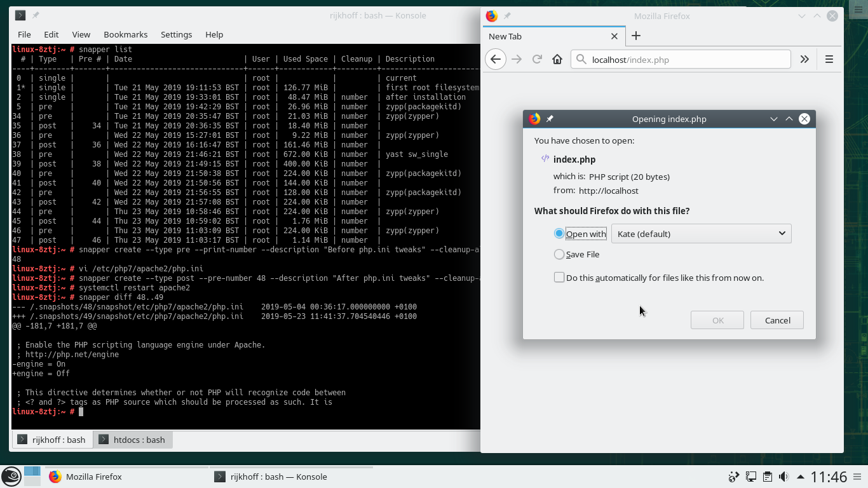Open Konsole File menu

(24, 34)
